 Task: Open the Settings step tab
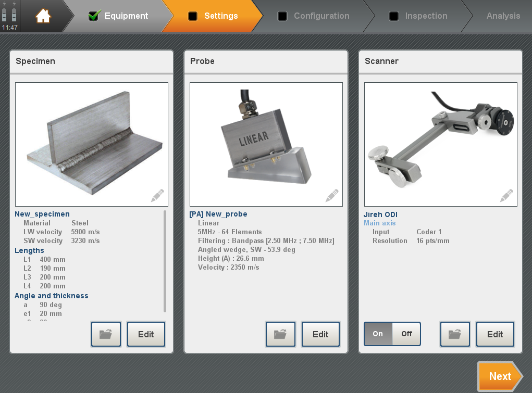tap(213, 16)
